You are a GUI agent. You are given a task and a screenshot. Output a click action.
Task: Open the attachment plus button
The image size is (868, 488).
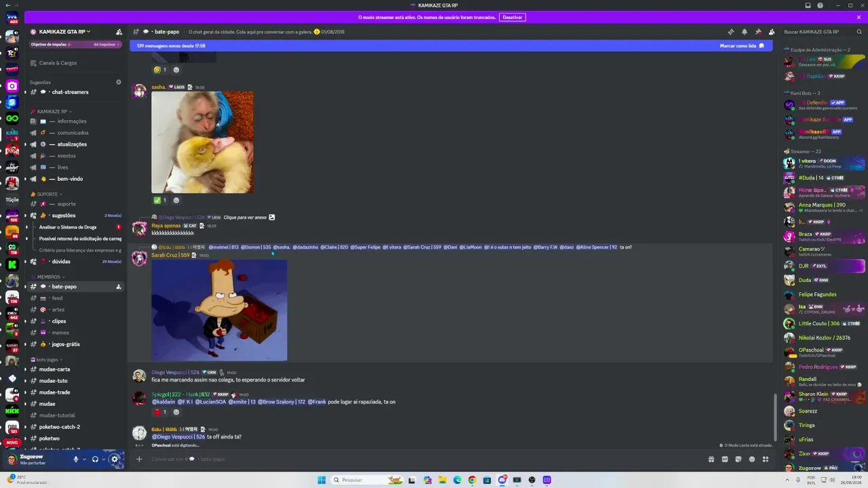139,459
